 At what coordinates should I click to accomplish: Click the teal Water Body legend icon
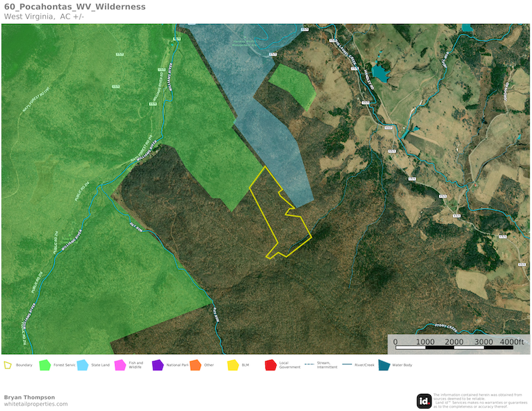(384, 365)
